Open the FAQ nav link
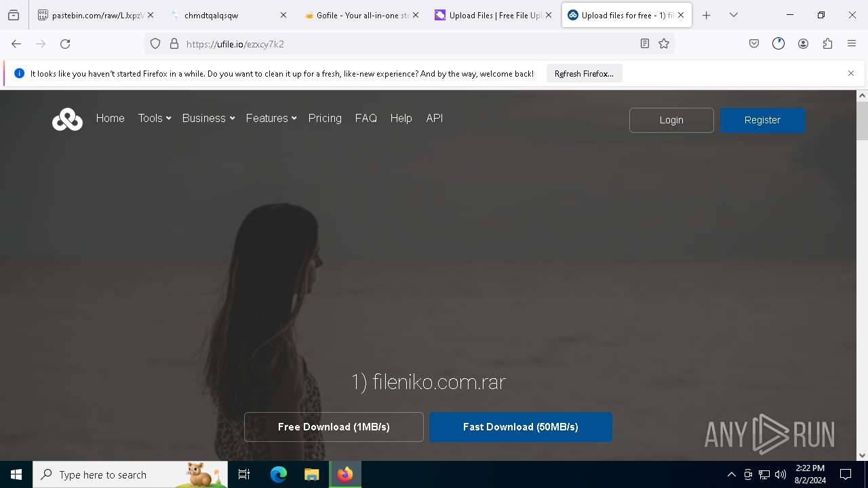This screenshot has height=488, width=868. (x=366, y=118)
